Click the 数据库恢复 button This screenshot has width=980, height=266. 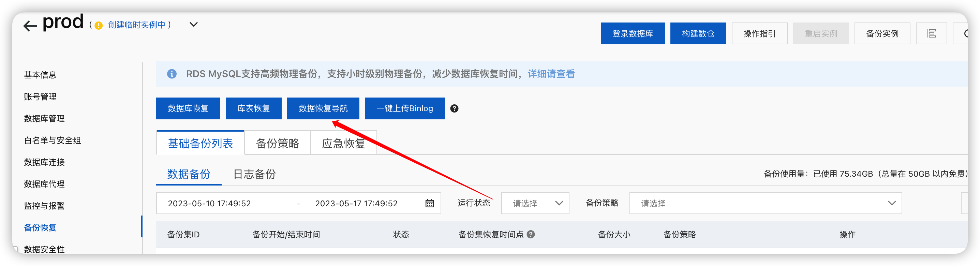188,108
